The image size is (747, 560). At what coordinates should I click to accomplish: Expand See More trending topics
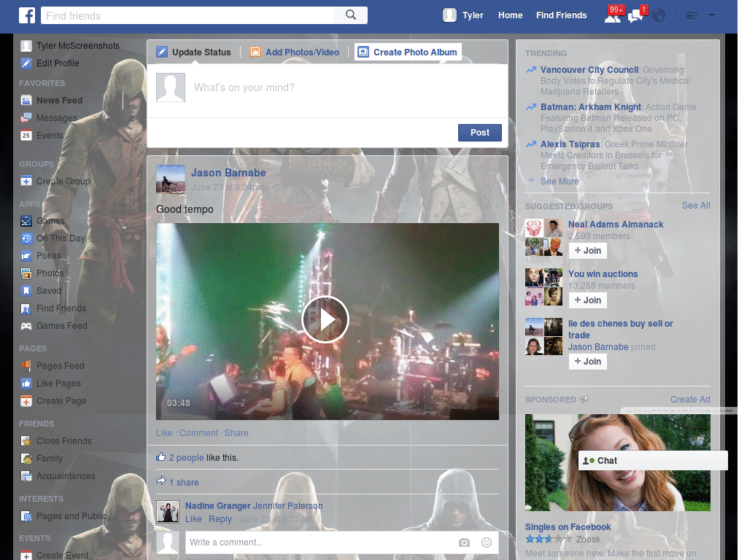560,182
